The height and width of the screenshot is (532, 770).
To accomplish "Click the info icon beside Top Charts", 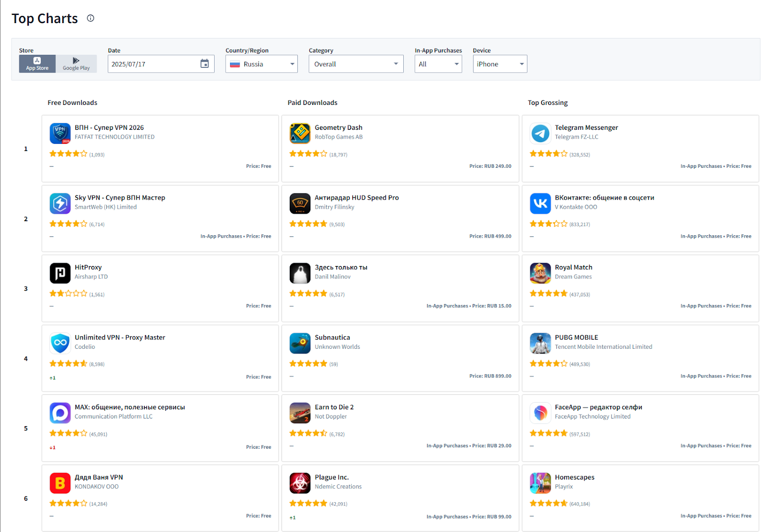I will pyautogui.click(x=90, y=18).
